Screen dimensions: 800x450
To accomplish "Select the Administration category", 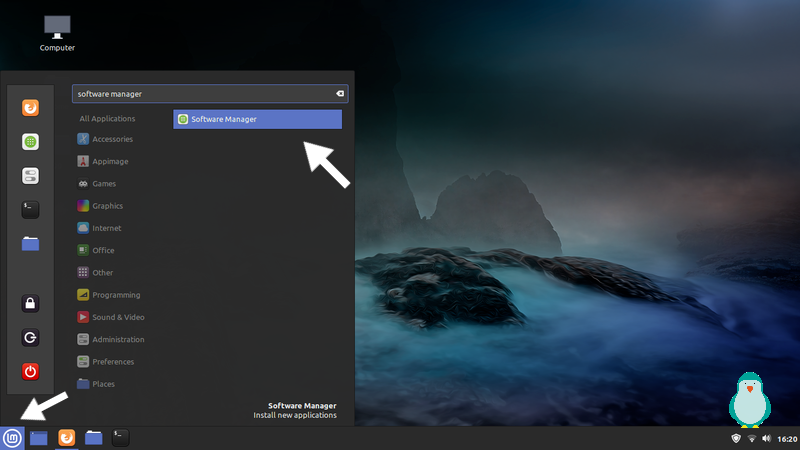I will tap(111, 339).
